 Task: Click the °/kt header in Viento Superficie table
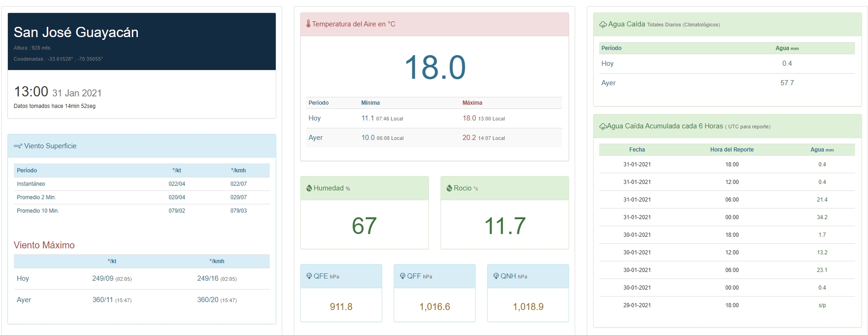177,171
